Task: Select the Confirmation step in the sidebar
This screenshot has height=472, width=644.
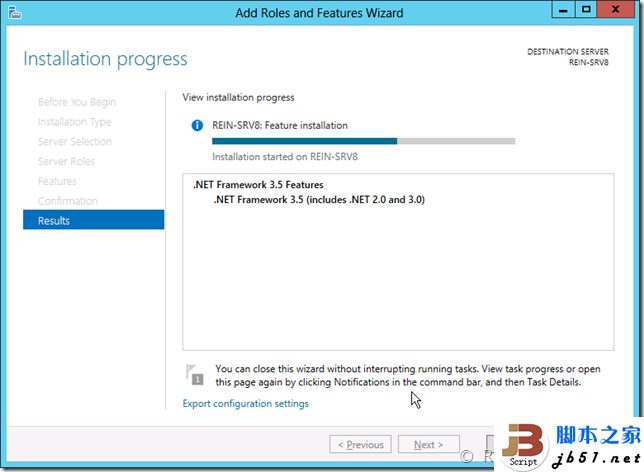Action: coord(68,201)
